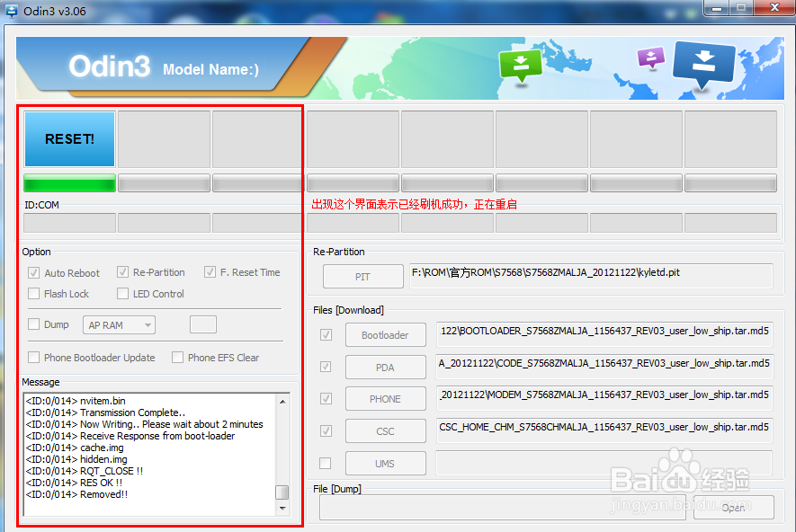Enable Phone Bootloader Update checkbox
The height and width of the screenshot is (532, 796).
34,358
